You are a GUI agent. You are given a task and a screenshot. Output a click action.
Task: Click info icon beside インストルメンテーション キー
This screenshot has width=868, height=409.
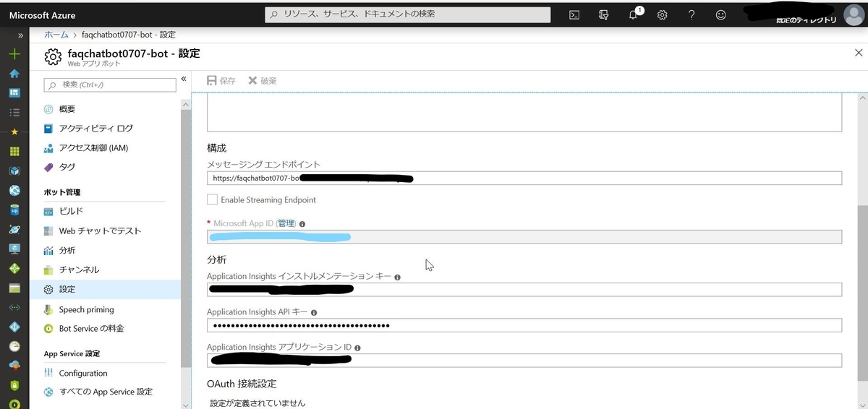tap(398, 277)
